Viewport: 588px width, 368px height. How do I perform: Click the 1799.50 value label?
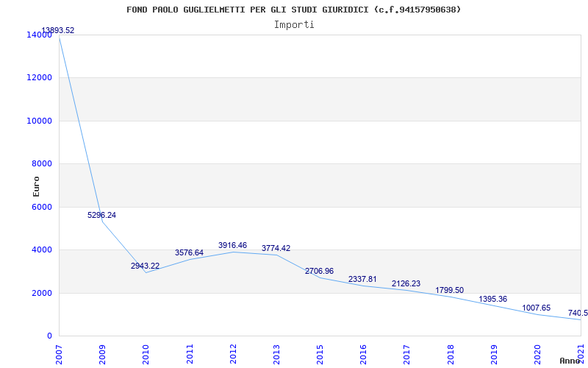point(450,290)
